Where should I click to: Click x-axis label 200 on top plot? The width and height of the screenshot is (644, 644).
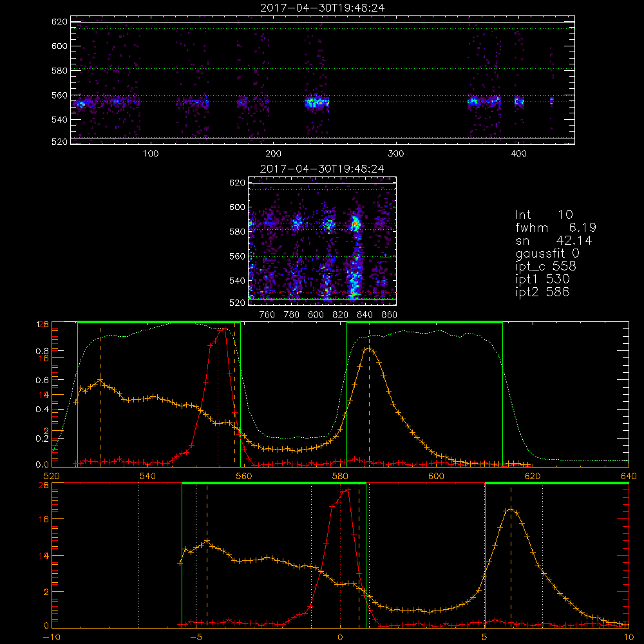[273, 154]
